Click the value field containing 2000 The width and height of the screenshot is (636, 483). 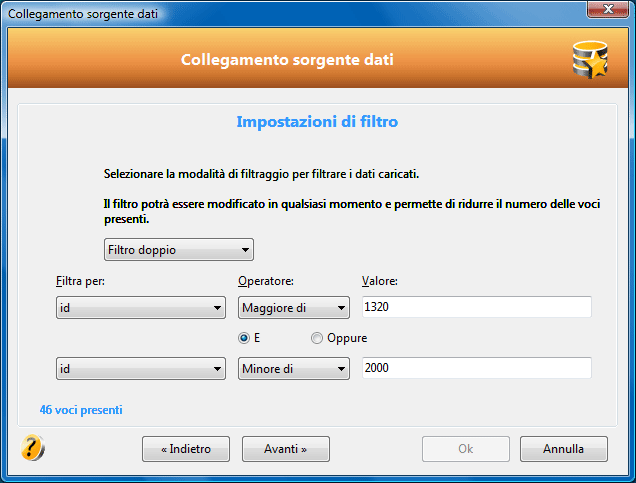click(x=477, y=368)
